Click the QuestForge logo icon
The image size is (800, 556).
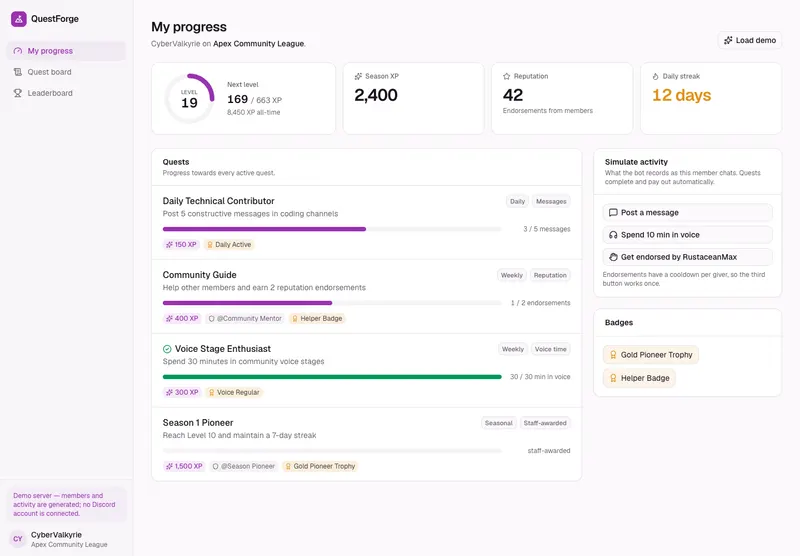tap(19, 19)
